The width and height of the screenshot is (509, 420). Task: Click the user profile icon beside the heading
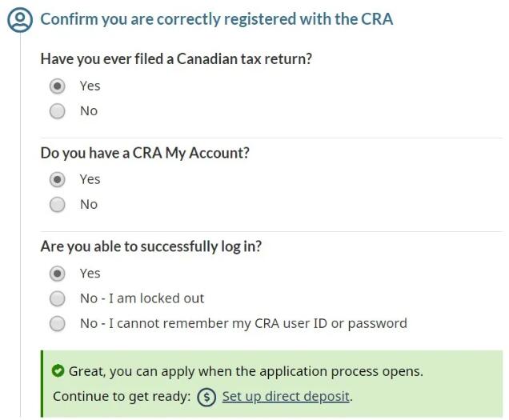(19, 19)
